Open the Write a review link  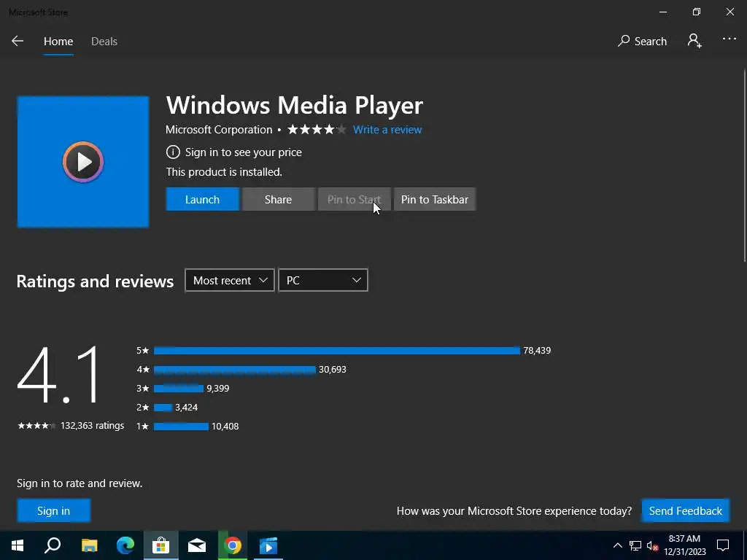387,130
